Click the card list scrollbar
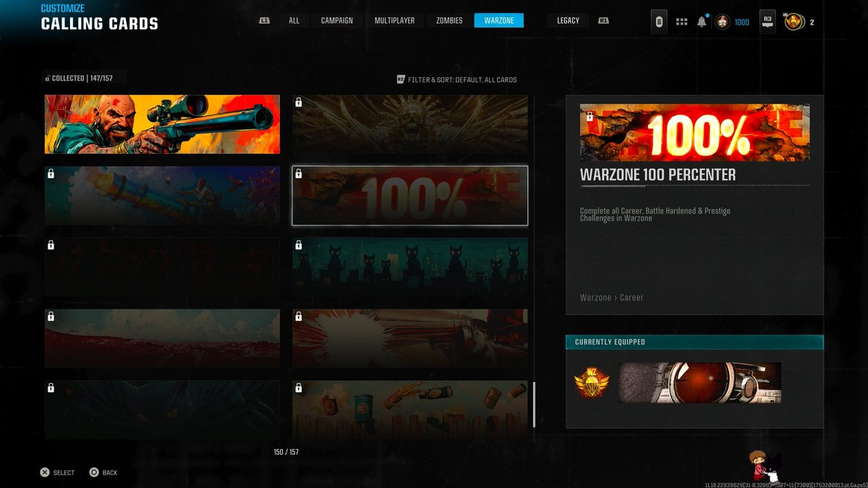Screen dimensions: 868x488 tap(534, 405)
